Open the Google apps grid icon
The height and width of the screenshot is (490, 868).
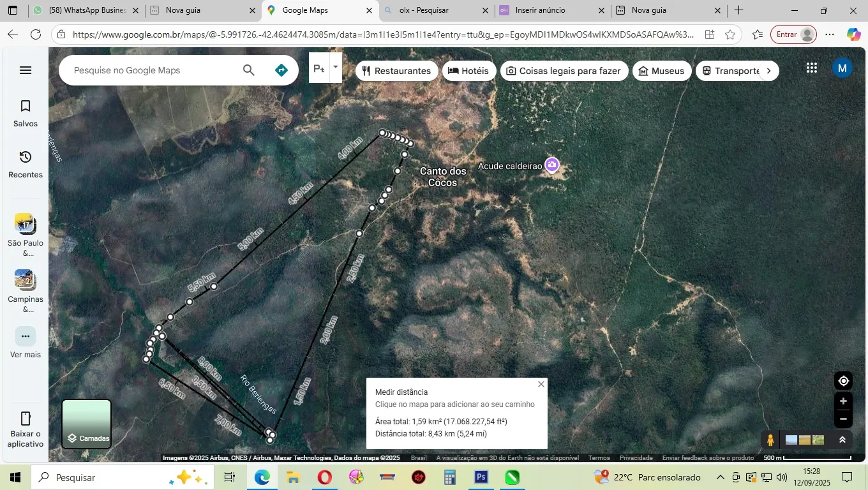(x=812, y=68)
